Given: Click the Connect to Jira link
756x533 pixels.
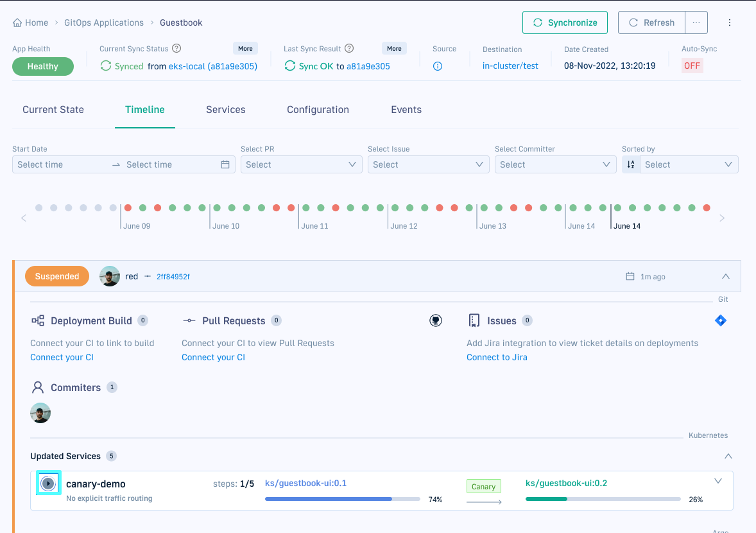Looking at the screenshot, I should coord(497,357).
